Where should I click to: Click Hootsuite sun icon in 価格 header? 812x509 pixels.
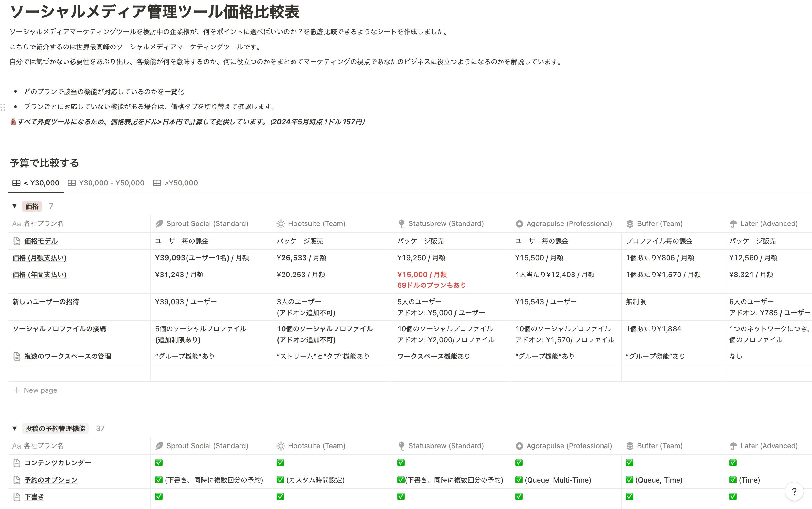pos(280,224)
